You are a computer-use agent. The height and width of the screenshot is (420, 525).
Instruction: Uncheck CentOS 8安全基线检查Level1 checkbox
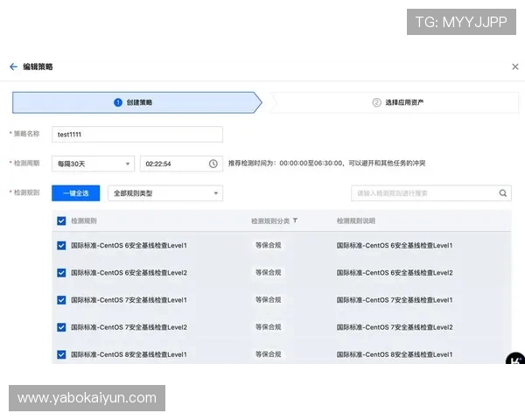61,354
